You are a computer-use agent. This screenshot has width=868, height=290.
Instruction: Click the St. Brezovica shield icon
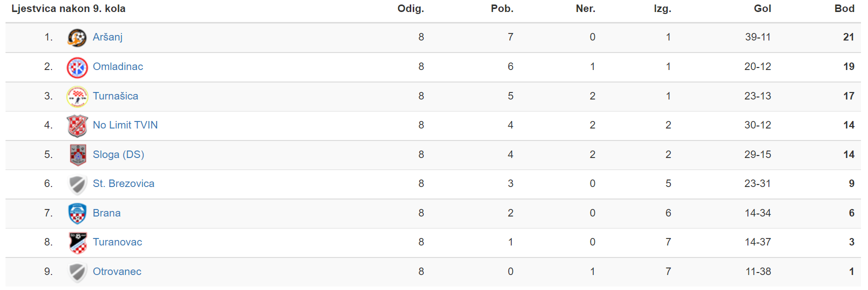coord(77,184)
